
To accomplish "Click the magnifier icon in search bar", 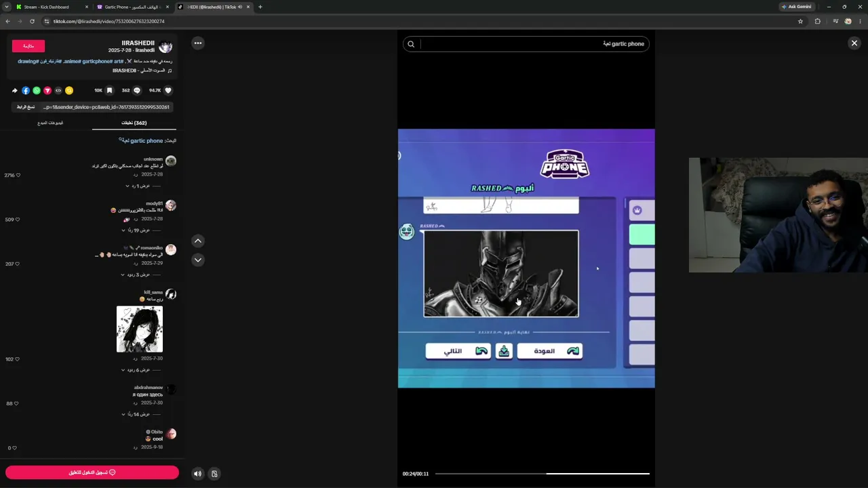I will [x=411, y=44].
